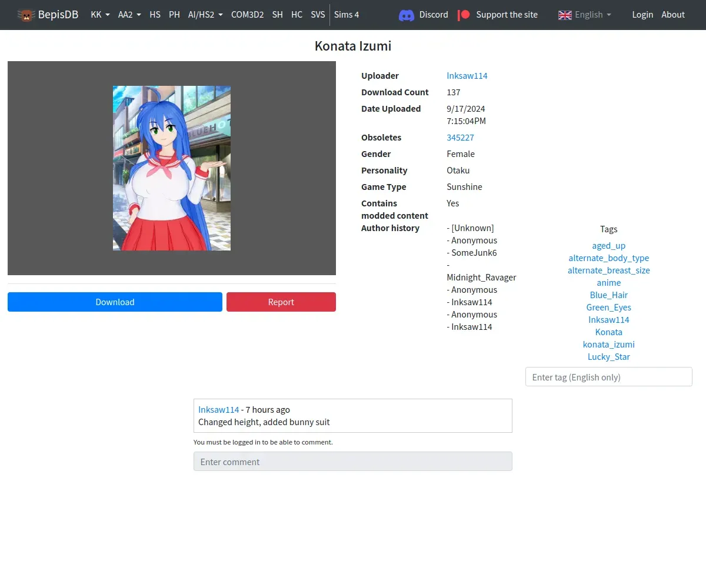Open uploader Inksaw114 profile link
This screenshot has width=706, height=588.
pos(467,76)
